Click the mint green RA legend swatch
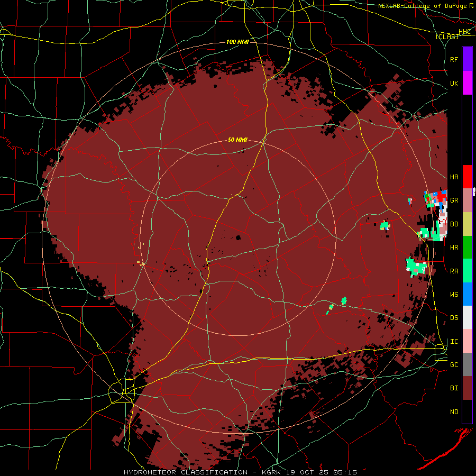The height and width of the screenshot is (476, 476). 467,271
